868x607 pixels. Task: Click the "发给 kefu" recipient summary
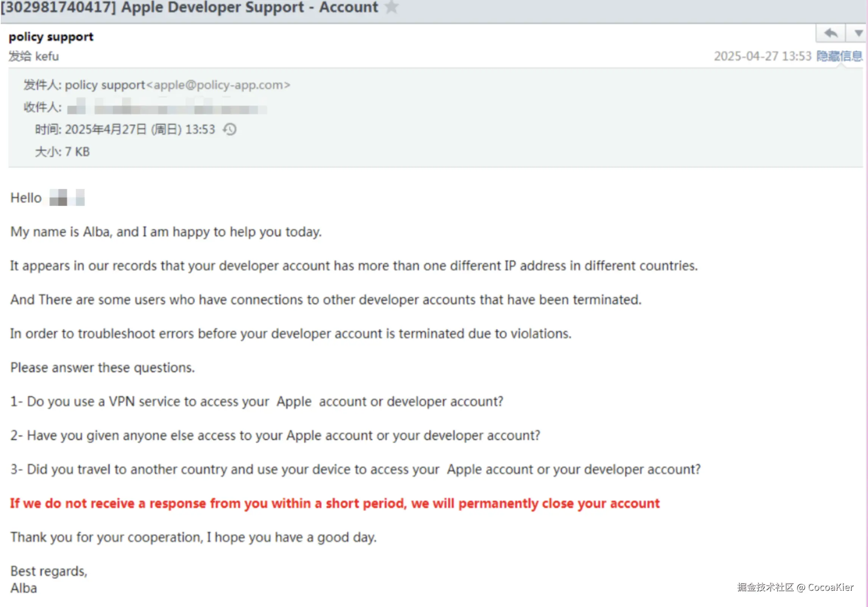point(34,56)
